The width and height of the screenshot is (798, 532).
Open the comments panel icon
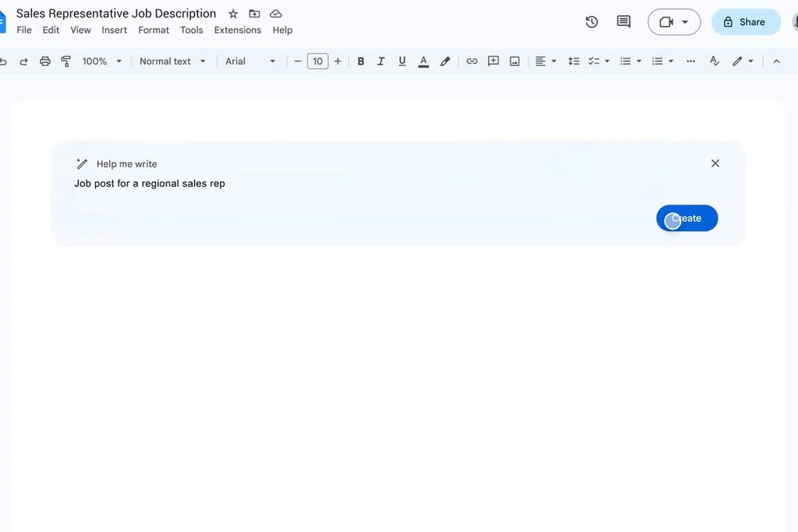tap(623, 22)
